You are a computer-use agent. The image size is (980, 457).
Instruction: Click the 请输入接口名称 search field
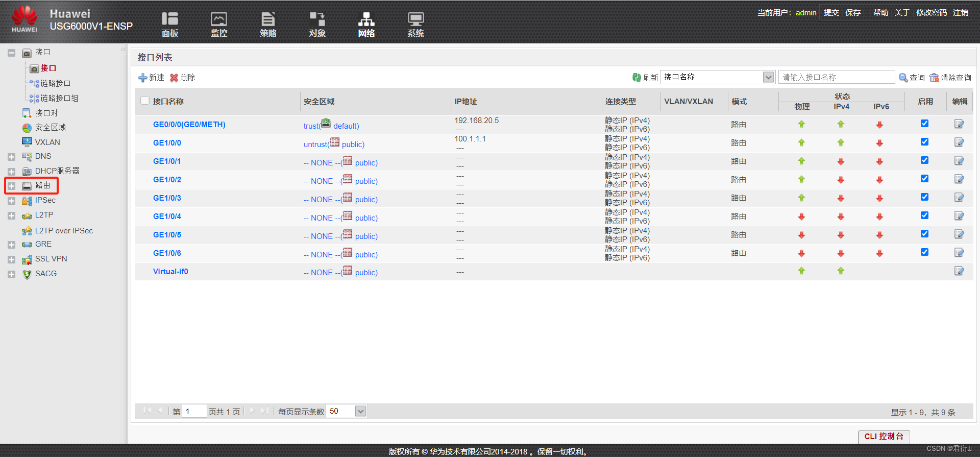(837, 77)
